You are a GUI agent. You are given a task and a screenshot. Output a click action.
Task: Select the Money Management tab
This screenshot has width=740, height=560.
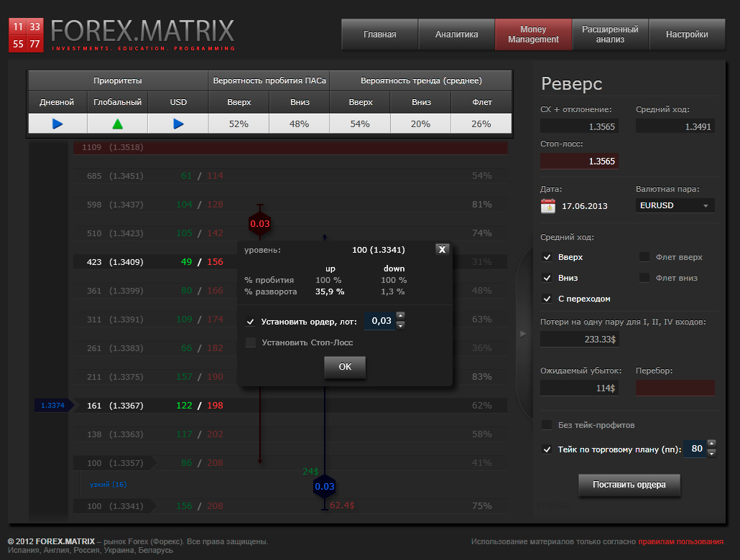(x=533, y=34)
